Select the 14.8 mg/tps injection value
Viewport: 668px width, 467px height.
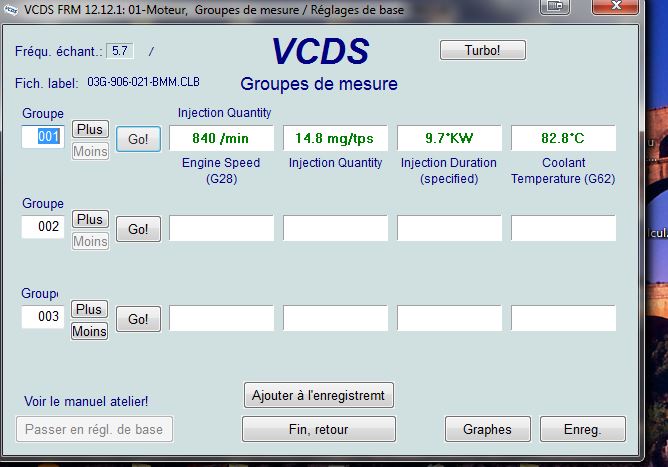tap(335, 138)
